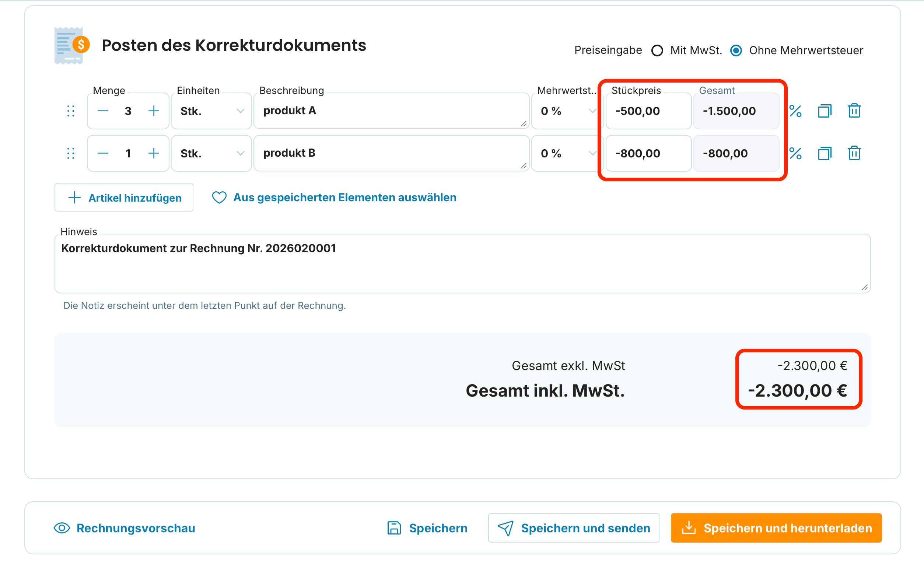924x561 pixels.
Task: Edit unit price -500,00 field
Action: pyautogui.click(x=649, y=111)
